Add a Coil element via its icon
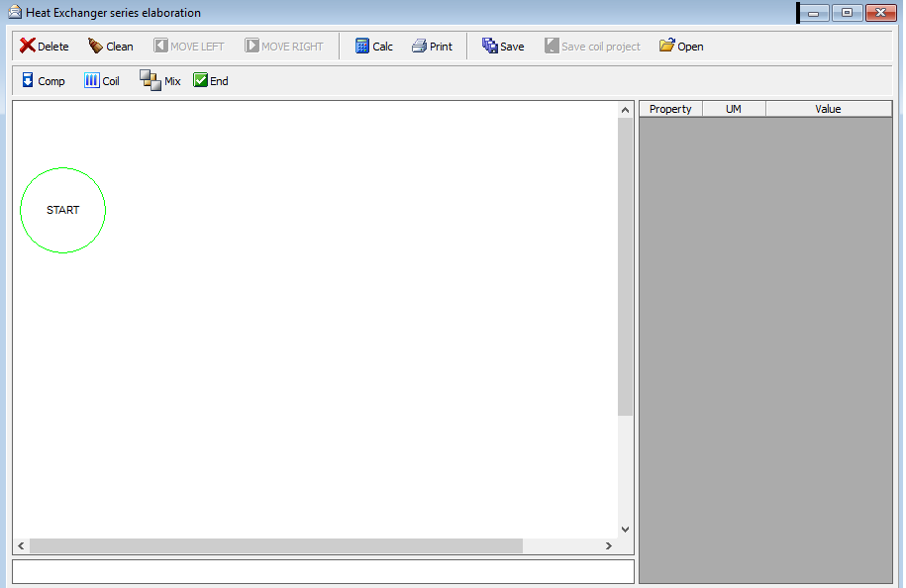 92,80
